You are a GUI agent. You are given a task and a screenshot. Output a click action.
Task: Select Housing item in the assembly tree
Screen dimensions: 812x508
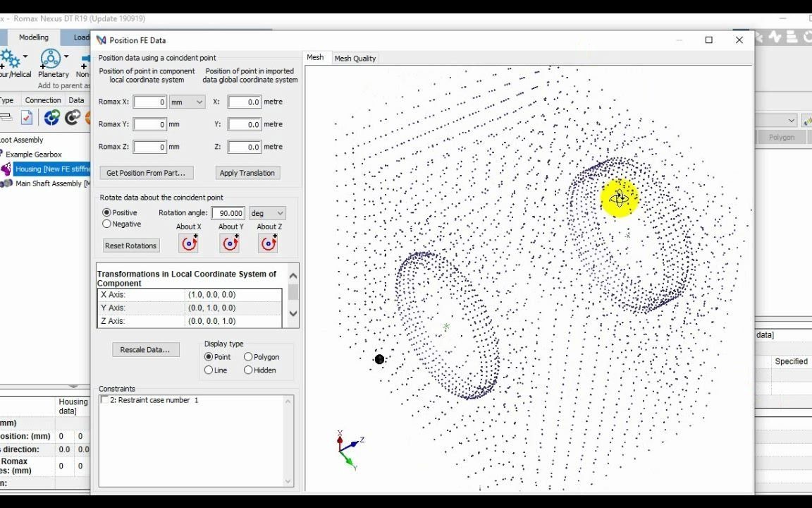[x=52, y=169]
